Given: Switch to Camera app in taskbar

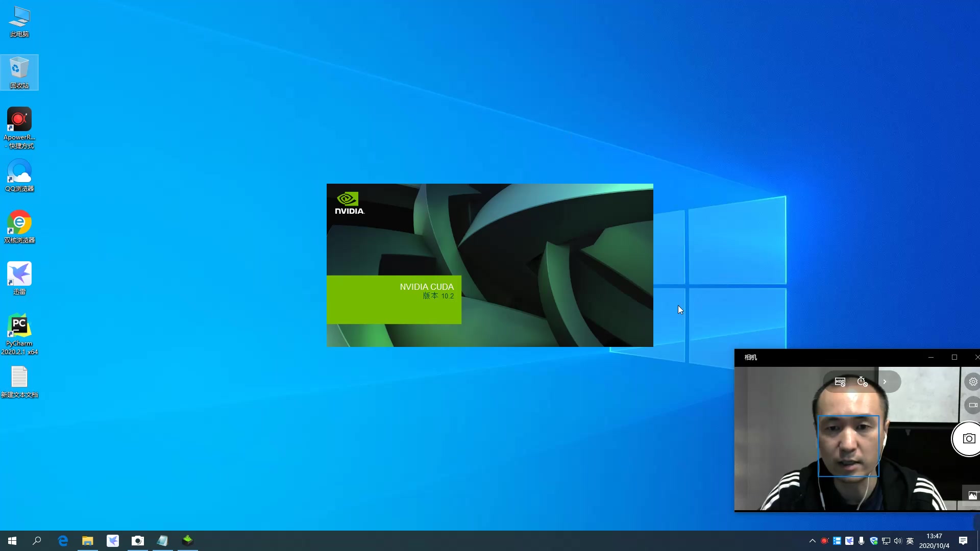Looking at the screenshot, I should tap(138, 541).
